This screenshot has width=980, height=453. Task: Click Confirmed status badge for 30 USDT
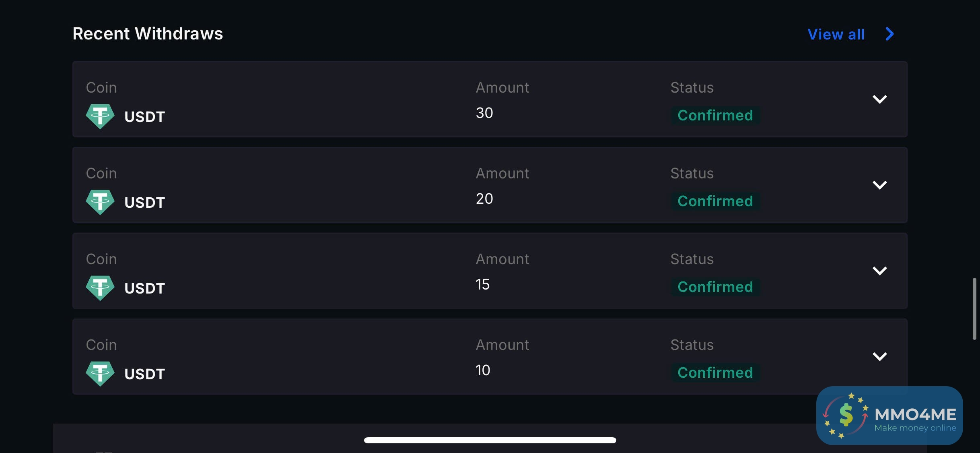[x=715, y=116]
